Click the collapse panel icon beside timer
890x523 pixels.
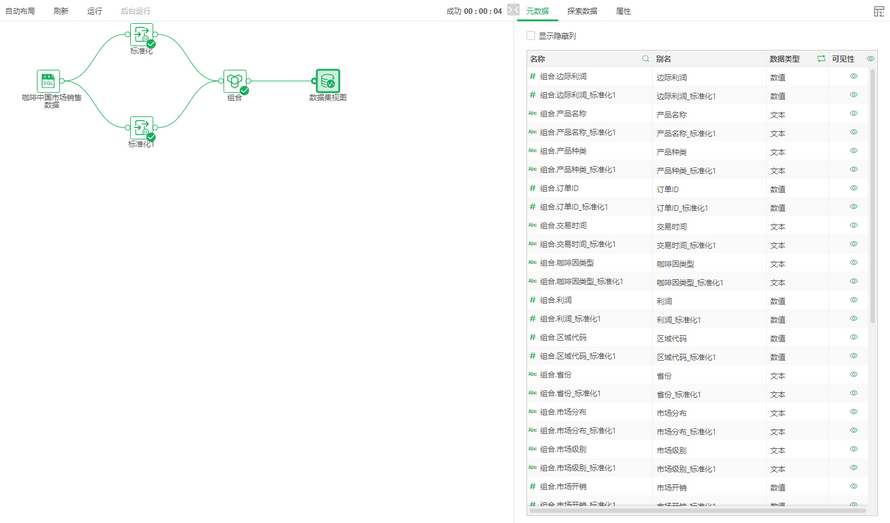coord(513,10)
